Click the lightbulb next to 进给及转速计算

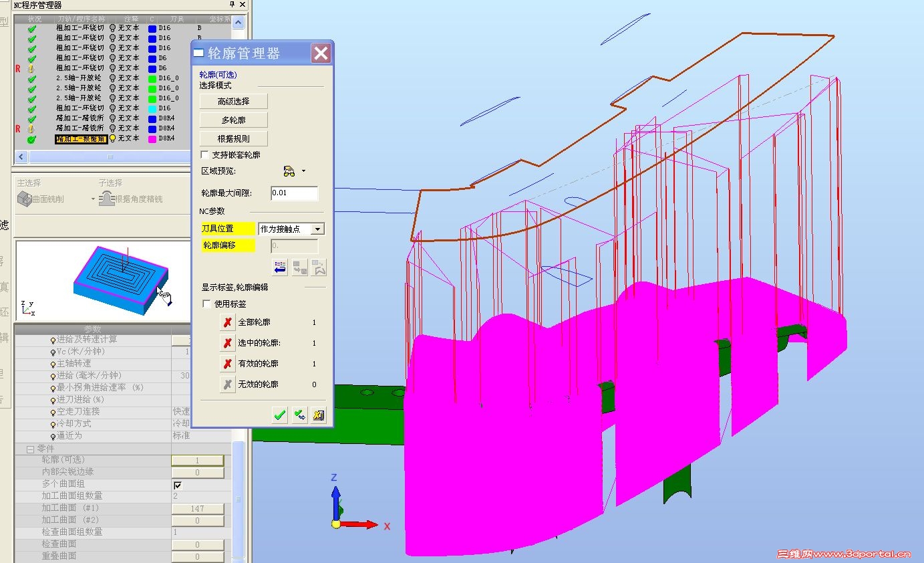[53, 340]
